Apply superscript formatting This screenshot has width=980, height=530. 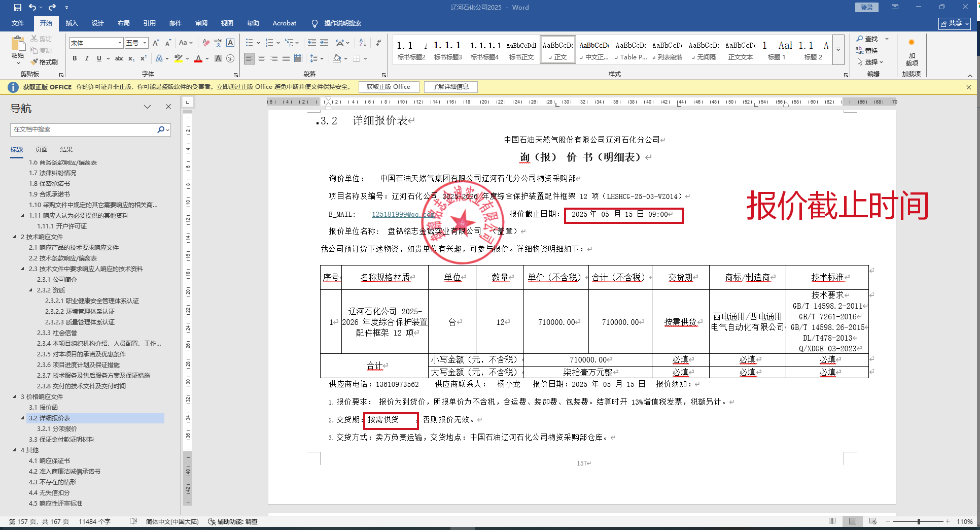(x=144, y=58)
